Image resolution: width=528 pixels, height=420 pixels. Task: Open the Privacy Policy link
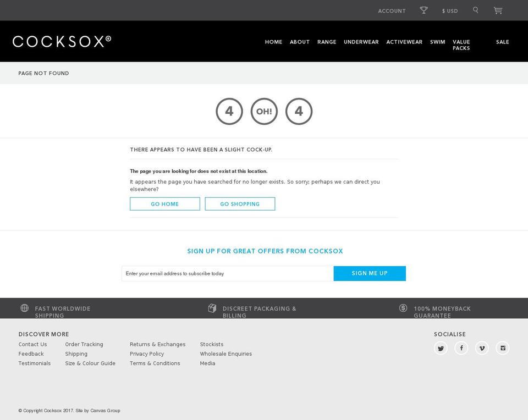147,353
